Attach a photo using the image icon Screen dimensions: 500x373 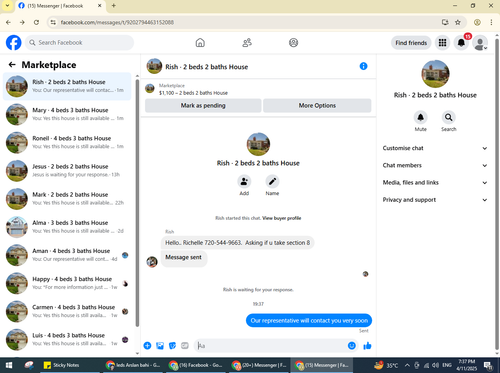(160, 346)
